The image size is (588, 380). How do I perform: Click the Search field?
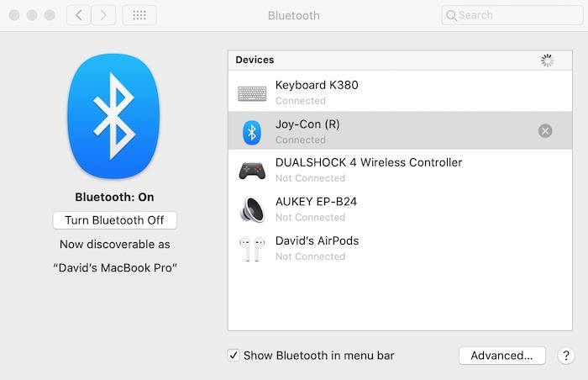tap(512, 15)
